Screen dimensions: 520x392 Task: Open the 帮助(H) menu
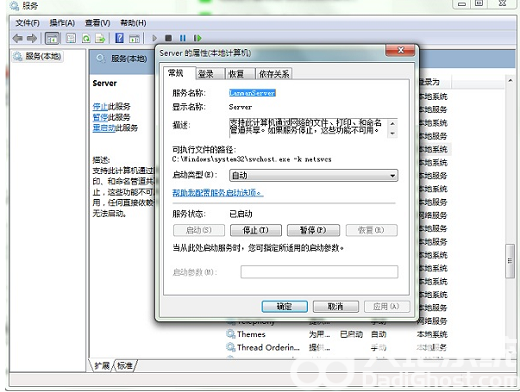click(133, 23)
